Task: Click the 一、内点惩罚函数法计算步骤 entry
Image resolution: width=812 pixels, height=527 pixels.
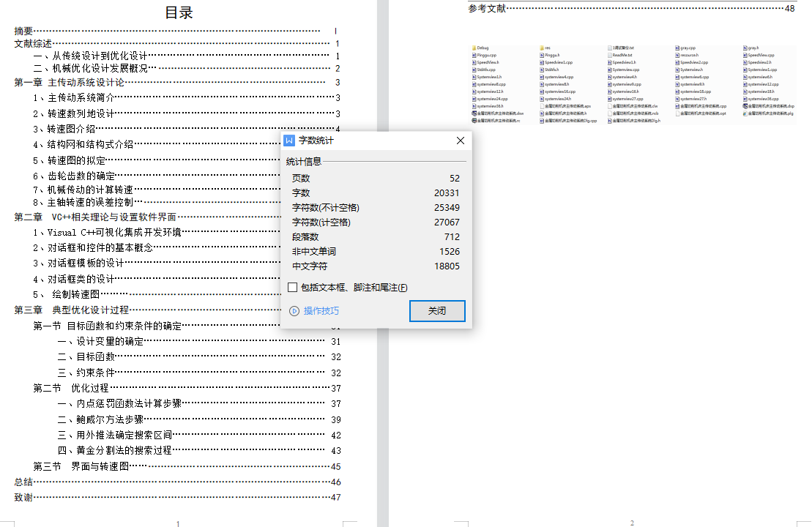Action: point(199,404)
